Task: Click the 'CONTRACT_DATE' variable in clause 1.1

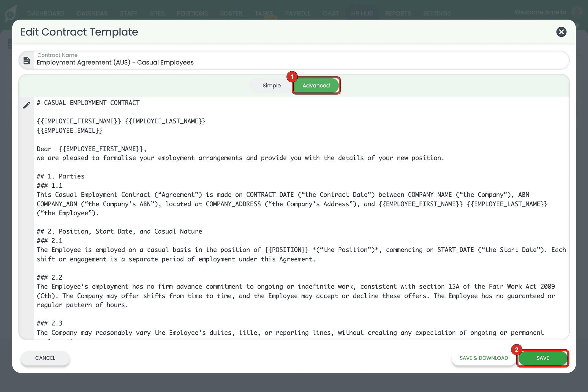Action: pos(270,195)
